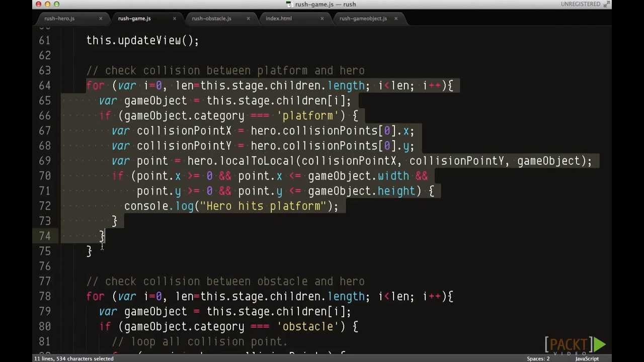
Task: Click line number 78 in the gutter
Action: coord(45,296)
